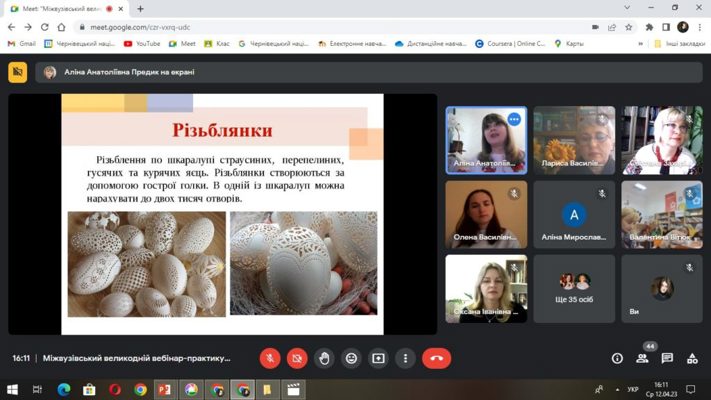Screen dimensions: 711x400
Task: Open the chat with everyone panel
Action: coord(667,358)
